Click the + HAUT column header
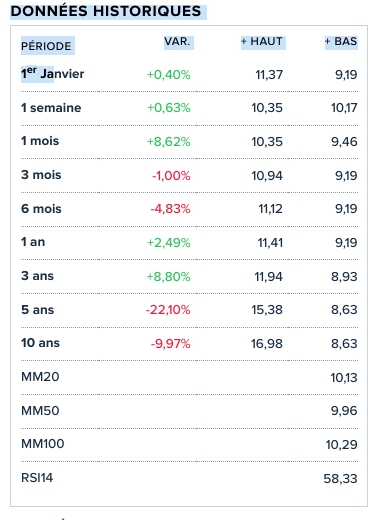384x520 pixels. (x=262, y=42)
